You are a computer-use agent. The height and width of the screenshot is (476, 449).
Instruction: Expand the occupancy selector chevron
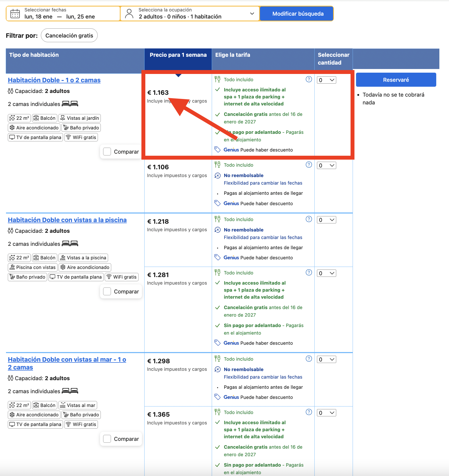(x=252, y=14)
